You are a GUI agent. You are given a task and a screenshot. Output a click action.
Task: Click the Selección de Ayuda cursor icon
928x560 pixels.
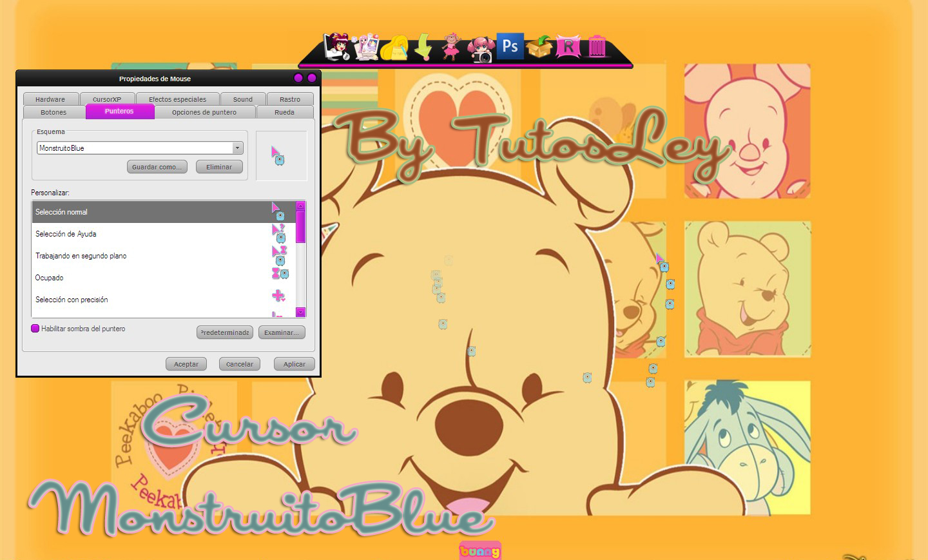(278, 233)
